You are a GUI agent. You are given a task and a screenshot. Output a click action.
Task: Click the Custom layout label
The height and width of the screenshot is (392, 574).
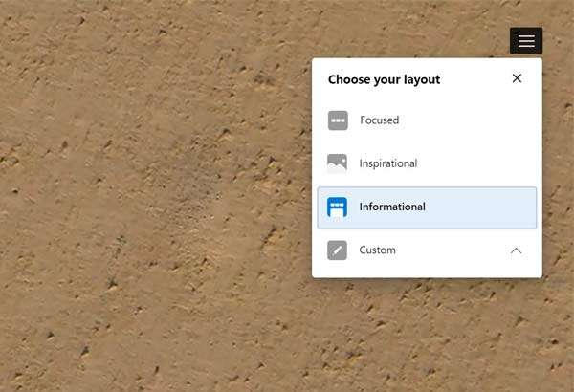coord(377,250)
